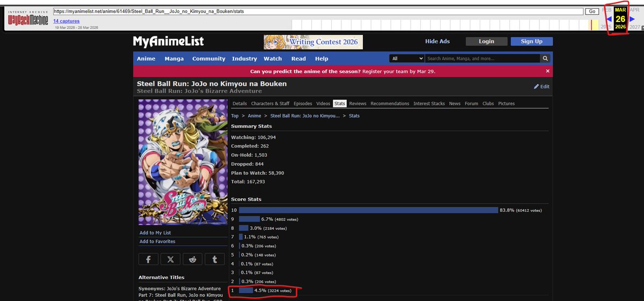This screenshot has width=644, height=301.
Task: Share on Reddit icon button
Action: pyautogui.click(x=193, y=259)
